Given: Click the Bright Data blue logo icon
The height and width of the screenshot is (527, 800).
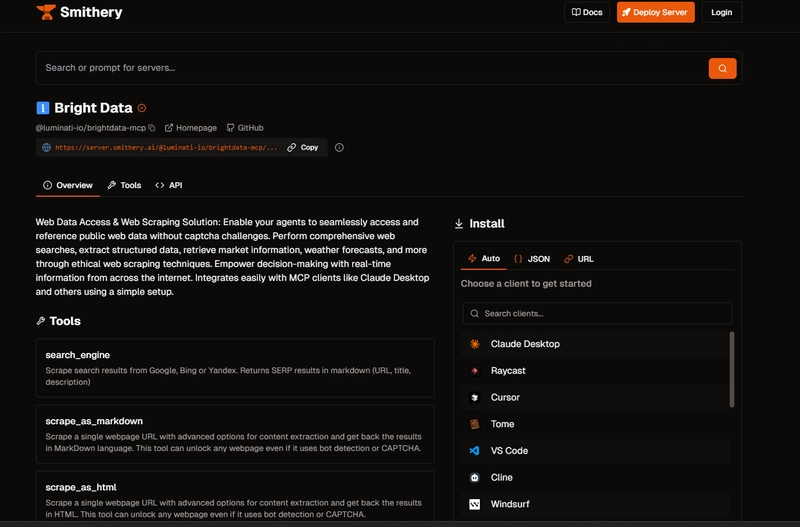Looking at the screenshot, I should (x=43, y=108).
